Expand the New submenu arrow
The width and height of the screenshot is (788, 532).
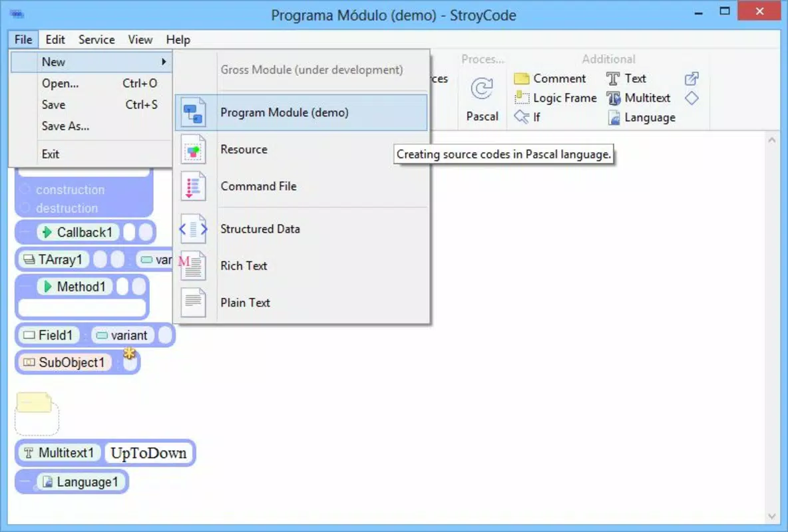coord(164,62)
